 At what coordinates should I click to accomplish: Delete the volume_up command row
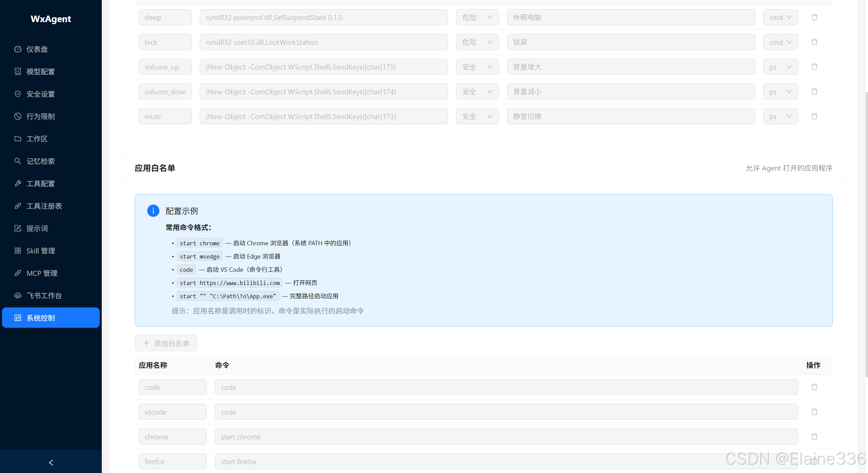pyautogui.click(x=814, y=67)
